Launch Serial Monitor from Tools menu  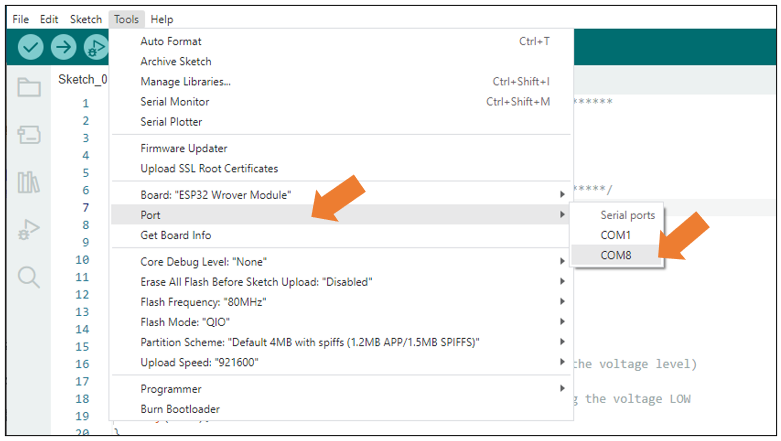pos(342,102)
